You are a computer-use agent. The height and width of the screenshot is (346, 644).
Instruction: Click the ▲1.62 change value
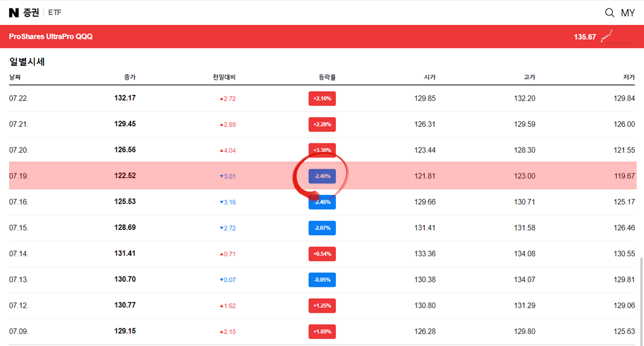point(228,306)
